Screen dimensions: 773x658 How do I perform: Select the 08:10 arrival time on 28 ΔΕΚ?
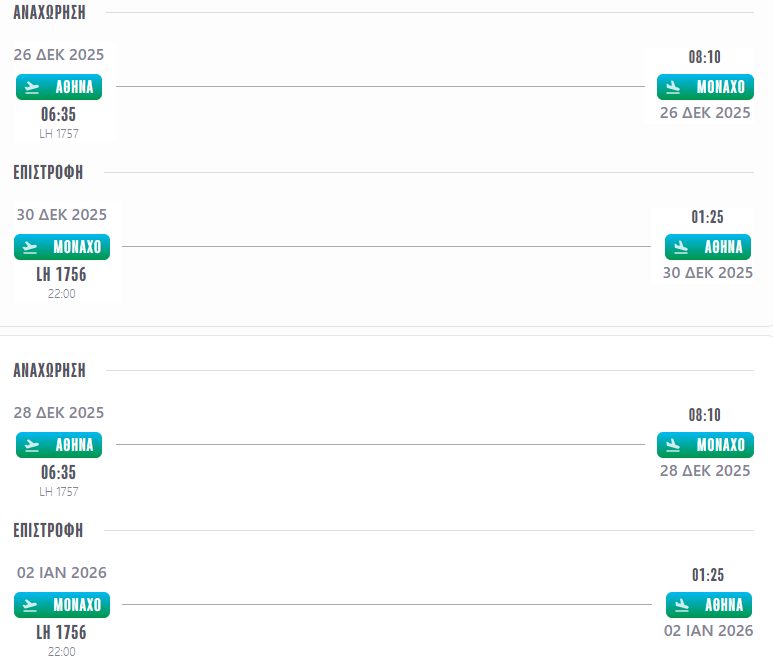tap(705, 415)
